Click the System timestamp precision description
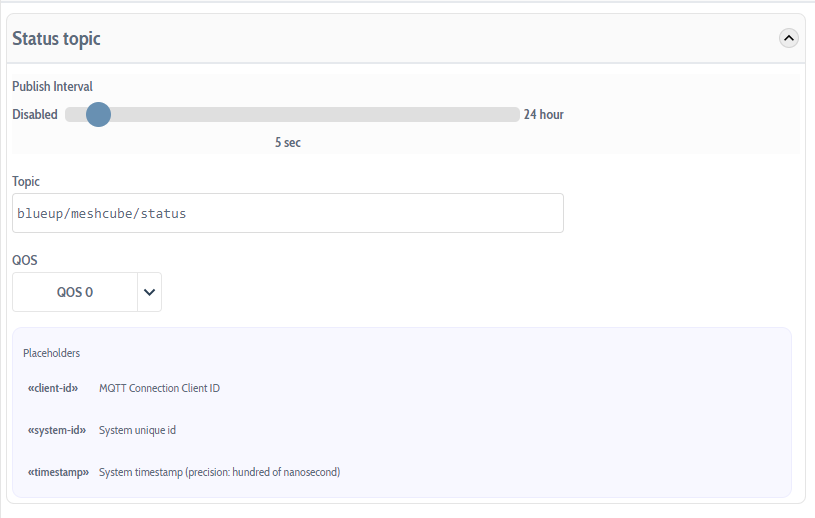 tap(219, 472)
